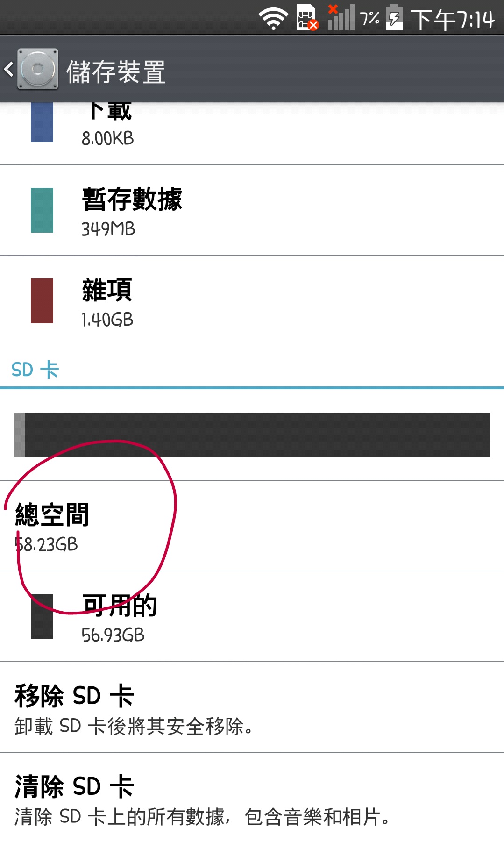
Task: Select the teal 暫存數據 color swatch
Action: click(x=42, y=210)
